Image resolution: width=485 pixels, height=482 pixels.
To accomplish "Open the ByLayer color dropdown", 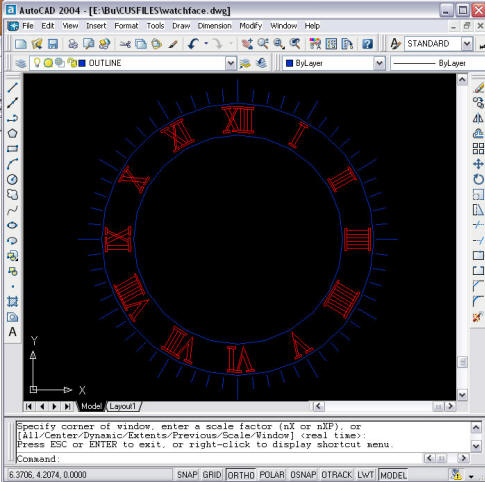I will coord(379,63).
